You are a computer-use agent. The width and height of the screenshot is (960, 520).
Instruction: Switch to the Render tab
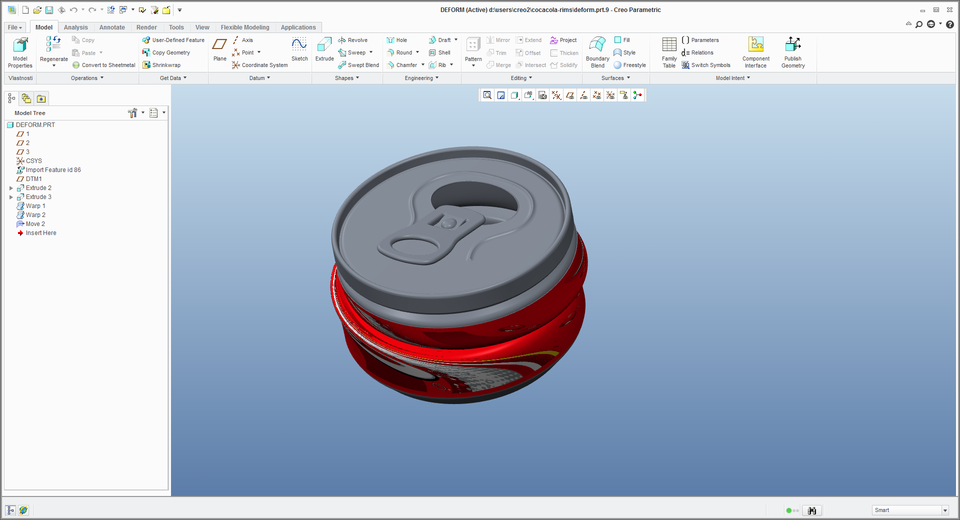[146, 28]
